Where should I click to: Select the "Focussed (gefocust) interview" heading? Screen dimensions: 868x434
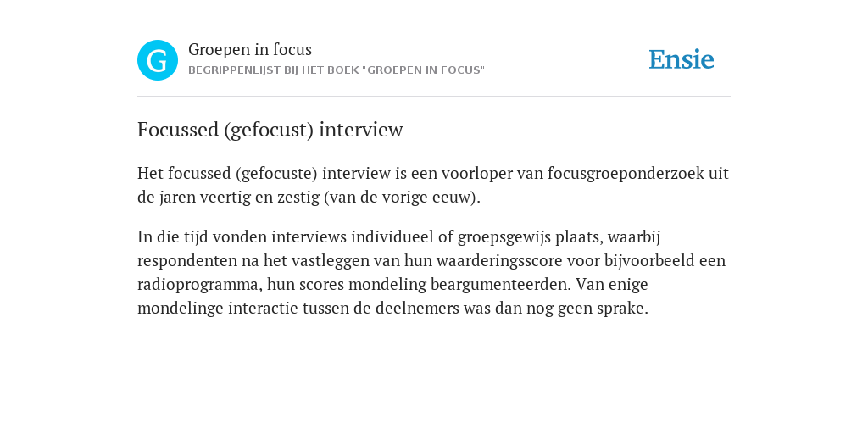[270, 130]
